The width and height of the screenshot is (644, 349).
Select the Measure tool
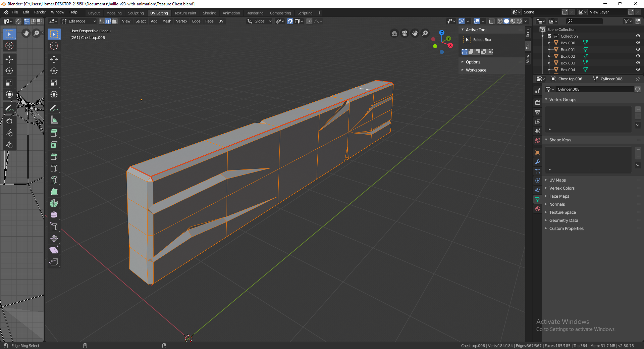[x=54, y=120]
